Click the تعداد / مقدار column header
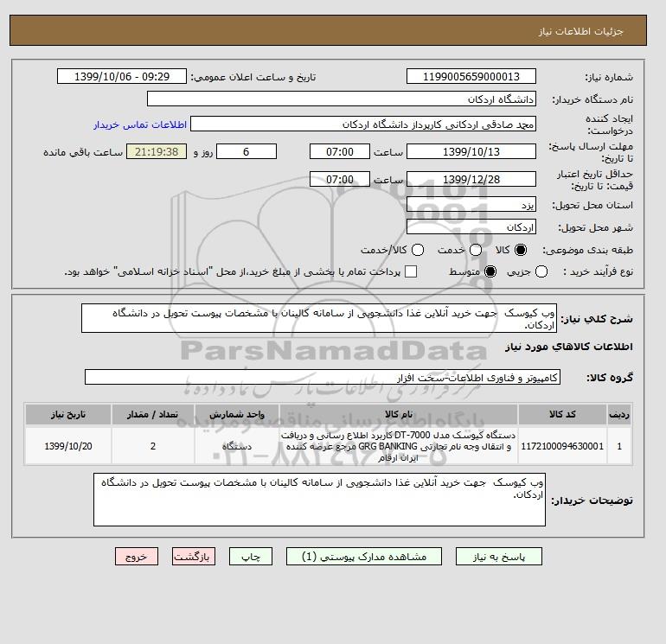 tap(153, 414)
